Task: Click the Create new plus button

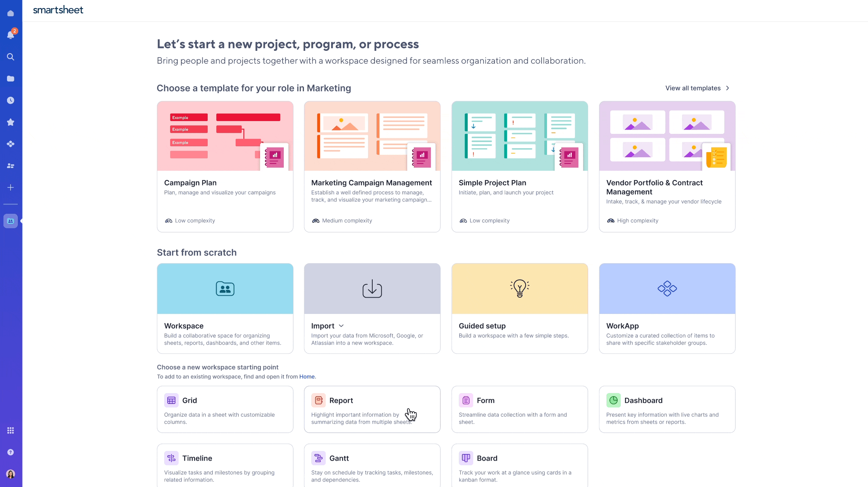Action: coord(11,187)
